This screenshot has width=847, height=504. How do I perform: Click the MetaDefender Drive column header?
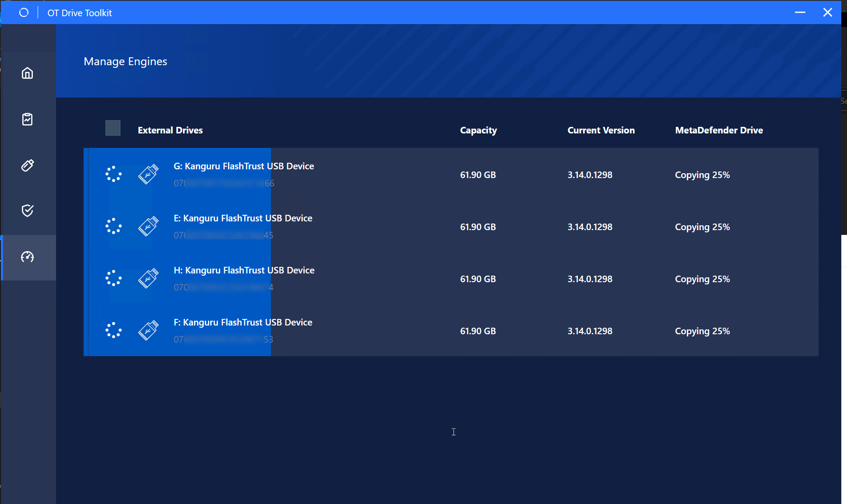(719, 130)
